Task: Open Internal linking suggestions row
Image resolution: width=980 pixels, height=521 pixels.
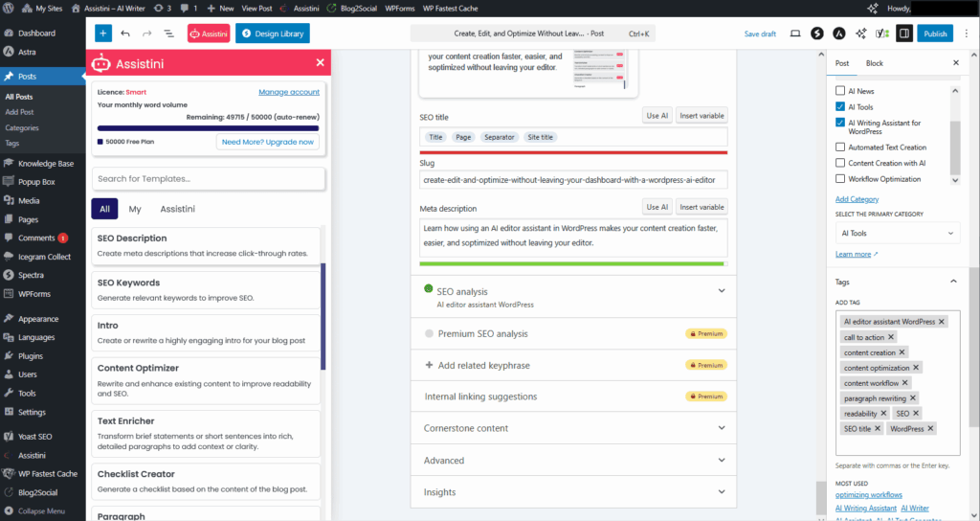Action: 573,396
